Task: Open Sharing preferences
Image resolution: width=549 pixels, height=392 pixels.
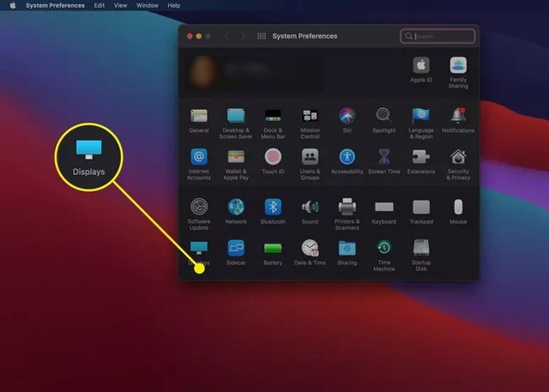Action: tap(347, 252)
